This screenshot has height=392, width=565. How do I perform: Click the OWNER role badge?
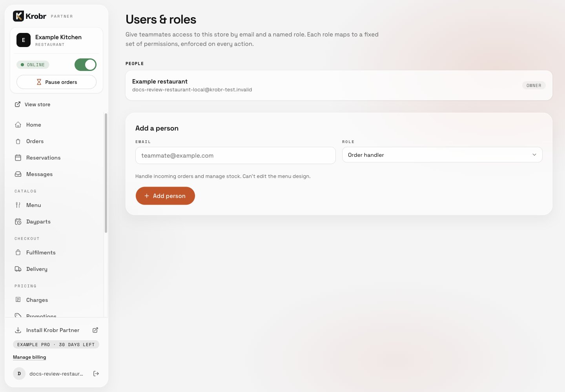pyautogui.click(x=534, y=85)
